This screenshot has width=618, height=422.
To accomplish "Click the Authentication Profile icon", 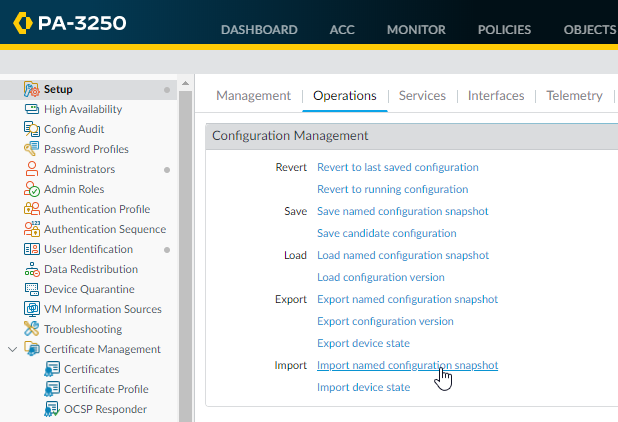I will coord(30,209).
